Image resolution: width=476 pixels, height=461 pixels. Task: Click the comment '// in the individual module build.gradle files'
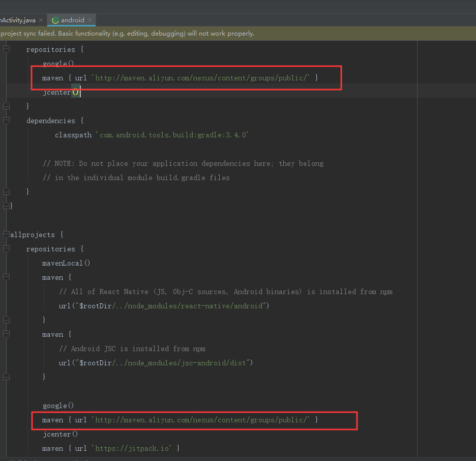click(x=136, y=178)
